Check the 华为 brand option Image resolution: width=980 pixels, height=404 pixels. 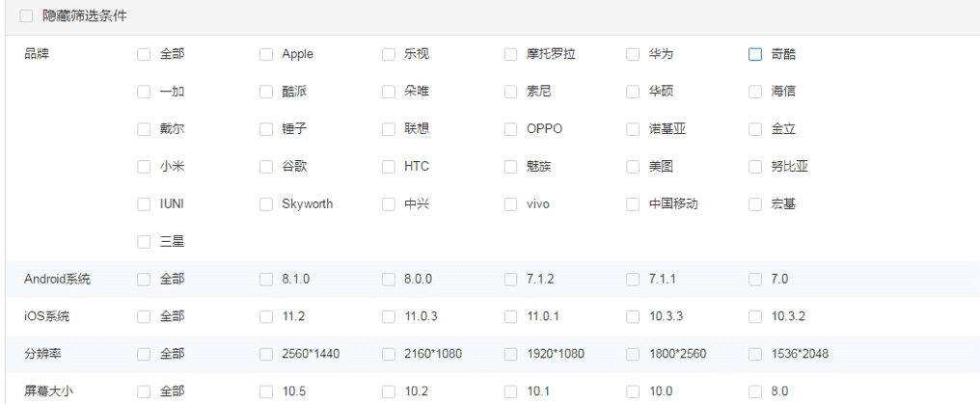(x=633, y=54)
